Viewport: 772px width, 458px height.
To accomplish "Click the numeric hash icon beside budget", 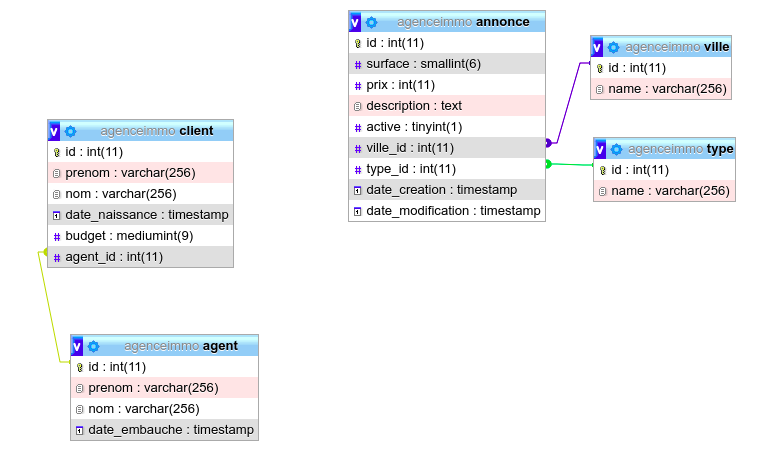I will [57, 236].
